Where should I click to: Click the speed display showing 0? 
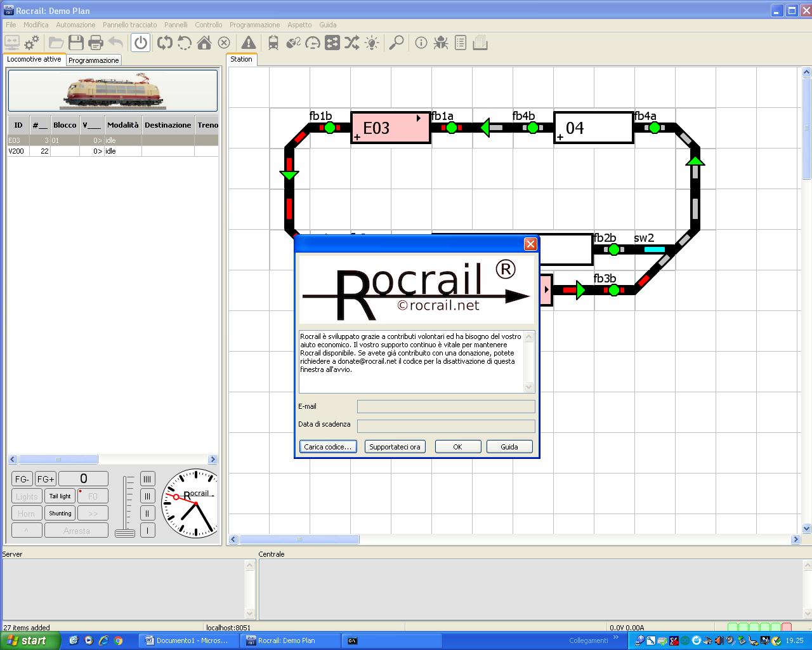pos(83,479)
